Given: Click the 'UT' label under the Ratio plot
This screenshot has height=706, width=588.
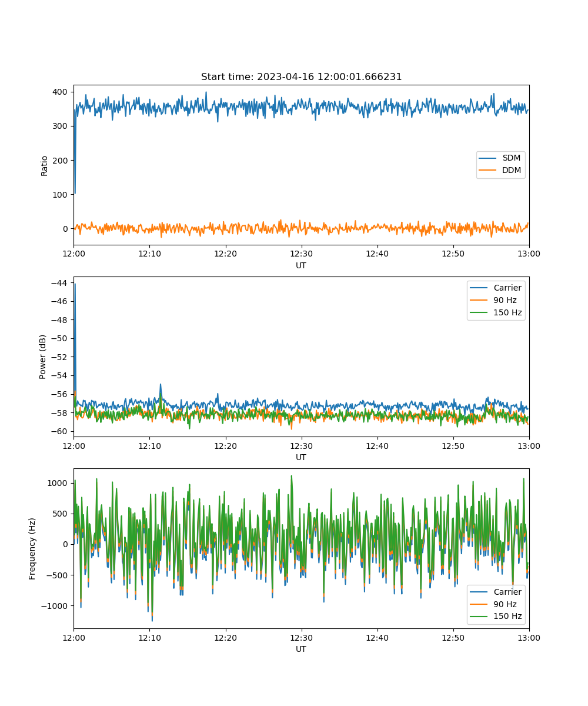Looking at the screenshot, I should [x=301, y=265].
